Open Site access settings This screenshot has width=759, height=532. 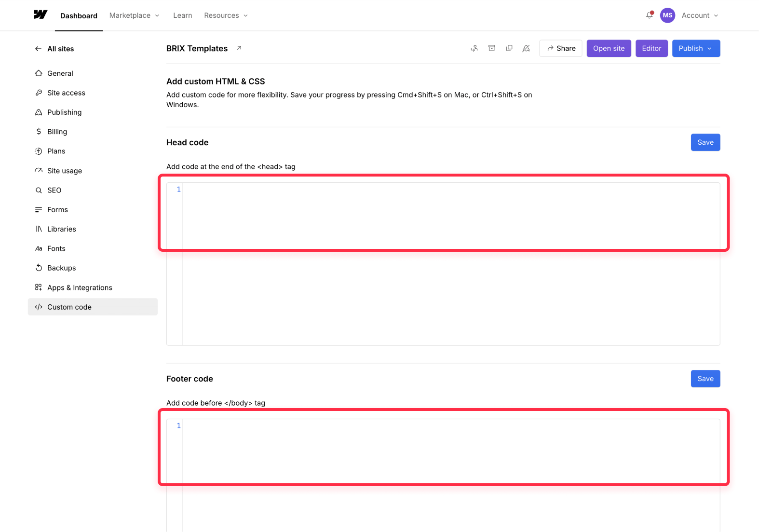click(x=93, y=93)
